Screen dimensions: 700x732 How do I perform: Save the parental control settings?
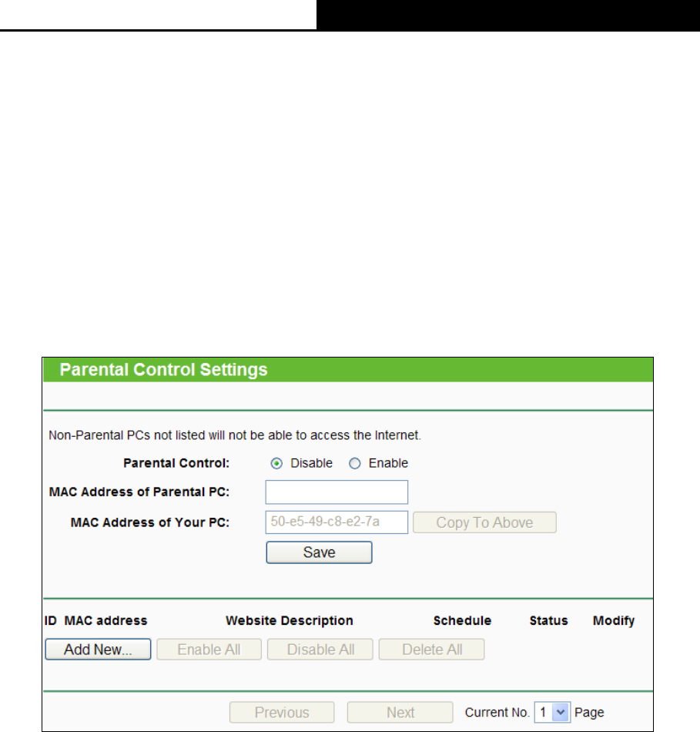pos(320,552)
